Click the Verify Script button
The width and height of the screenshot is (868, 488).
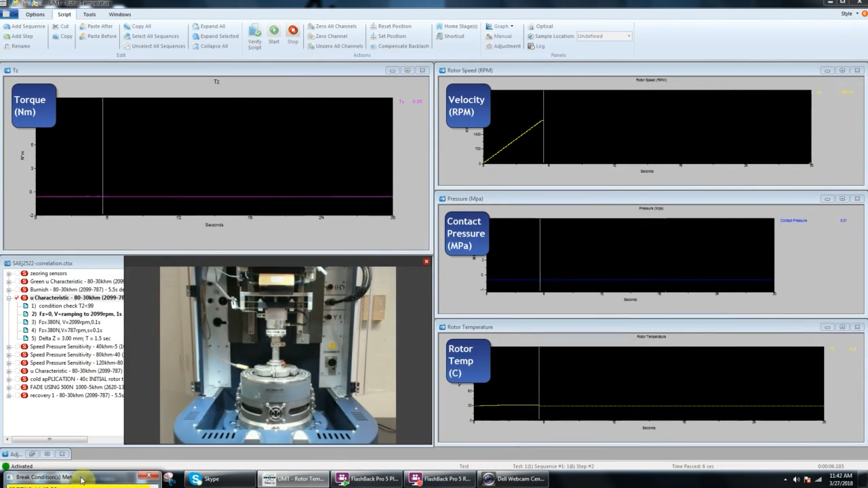254,37
